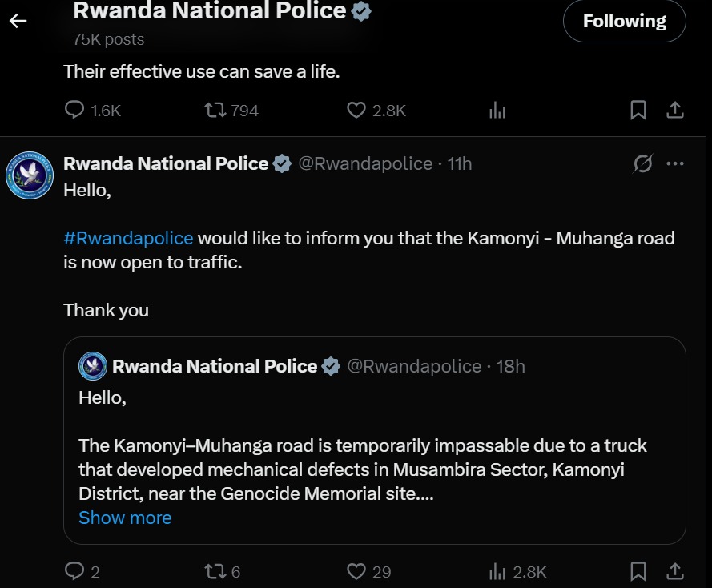Image resolution: width=712 pixels, height=588 pixels.
Task: Share the road open post
Action: tap(675, 571)
